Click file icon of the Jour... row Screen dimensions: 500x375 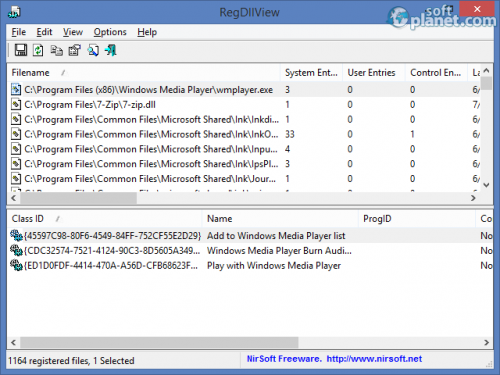[16, 179]
